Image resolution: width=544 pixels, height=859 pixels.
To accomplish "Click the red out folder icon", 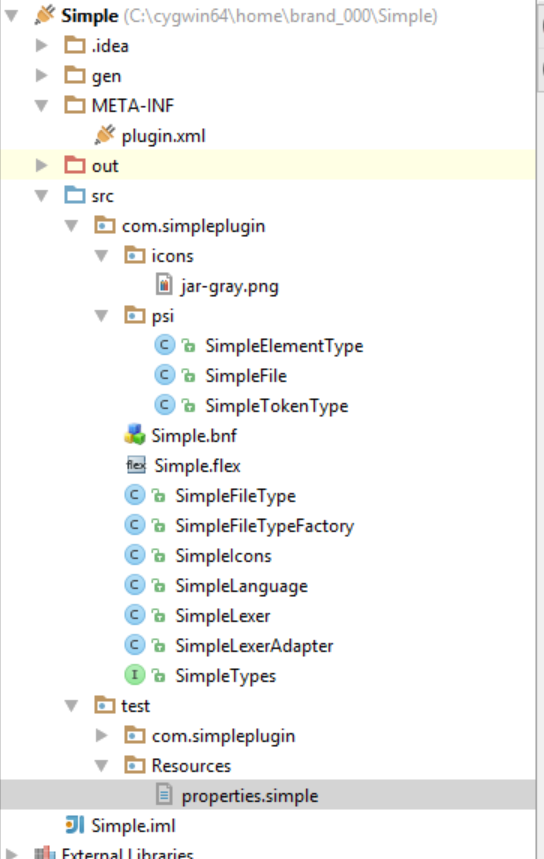I will 75,165.
